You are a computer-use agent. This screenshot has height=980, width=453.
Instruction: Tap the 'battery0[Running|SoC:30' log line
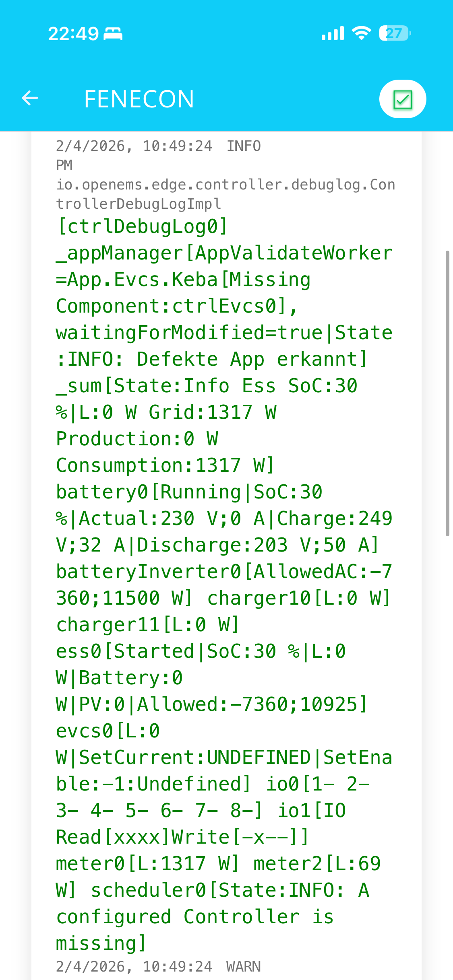[x=189, y=492]
